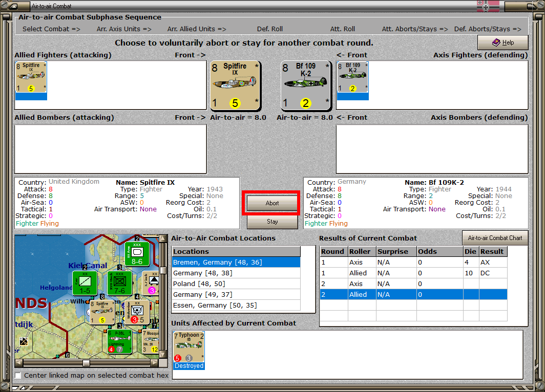The width and height of the screenshot is (545, 392).
Task: Enable Center linked map on selected combat hex
Action: pyautogui.click(x=18, y=375)
